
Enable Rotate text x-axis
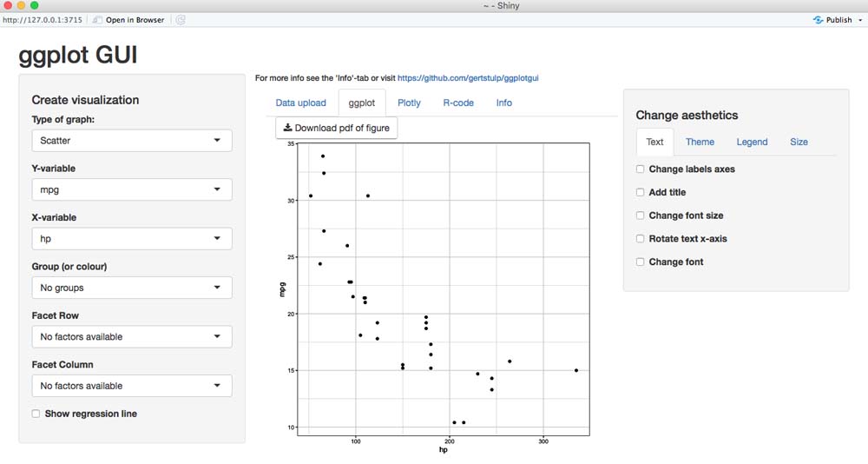641,238
